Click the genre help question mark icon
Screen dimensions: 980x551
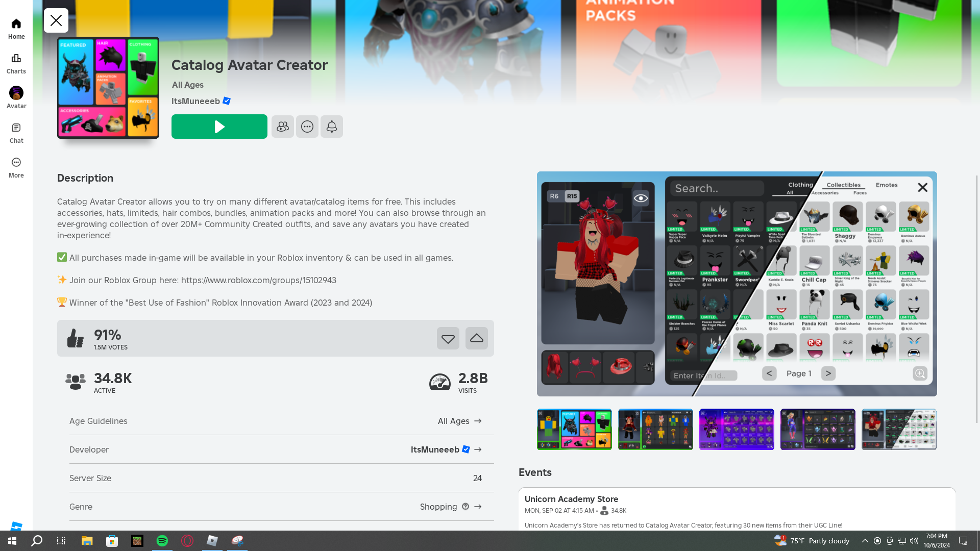click(465, 507)
